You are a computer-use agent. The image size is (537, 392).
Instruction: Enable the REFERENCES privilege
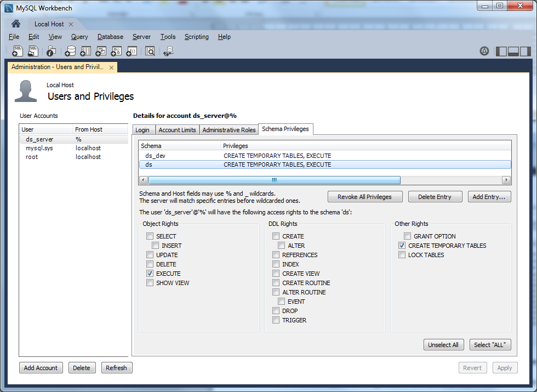pyautogui.click(x=276, y=254)
